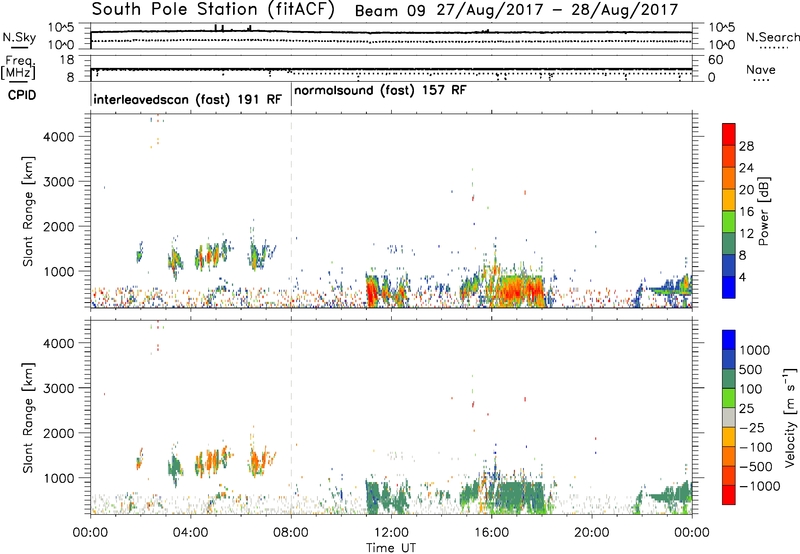Click the −1000 label on Velocity colorbar
Image resolution: width=800 pixels, height=554 pixels.
[760, 486]
